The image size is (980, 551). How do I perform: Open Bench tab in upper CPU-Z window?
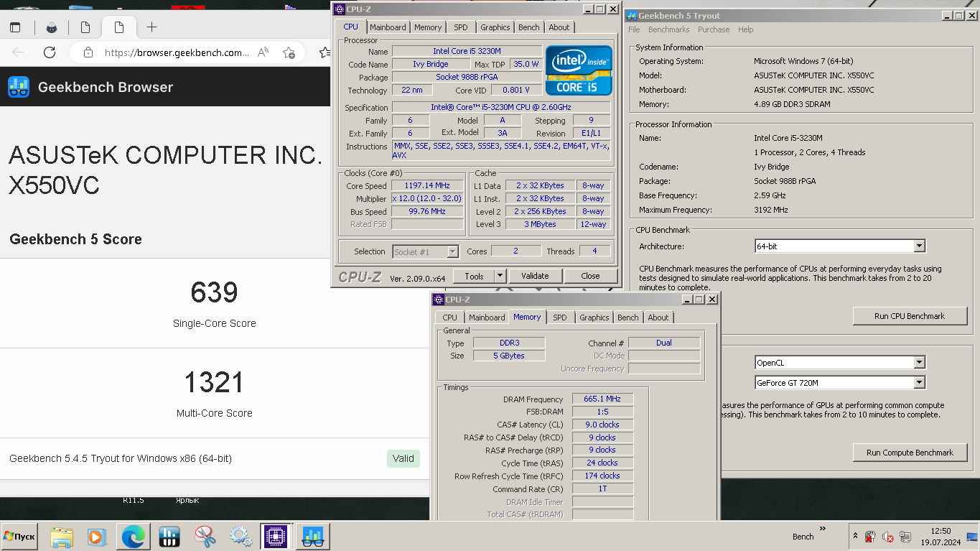[529, 27]
